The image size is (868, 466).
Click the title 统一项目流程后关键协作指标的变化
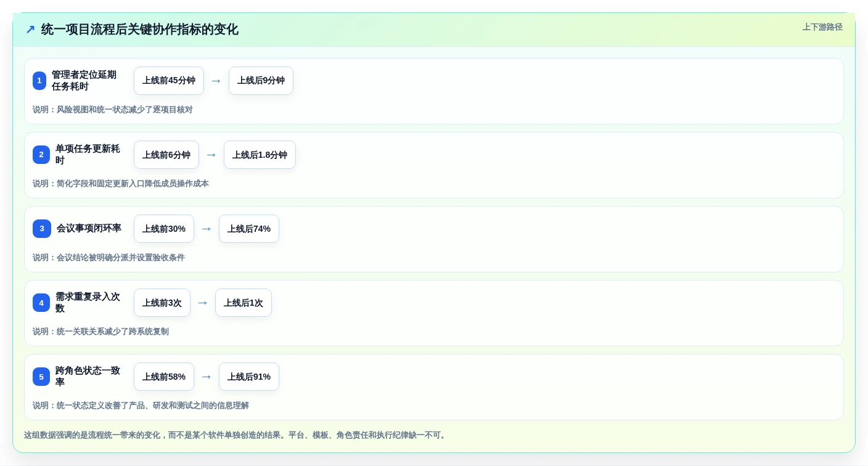pos(140,30)
